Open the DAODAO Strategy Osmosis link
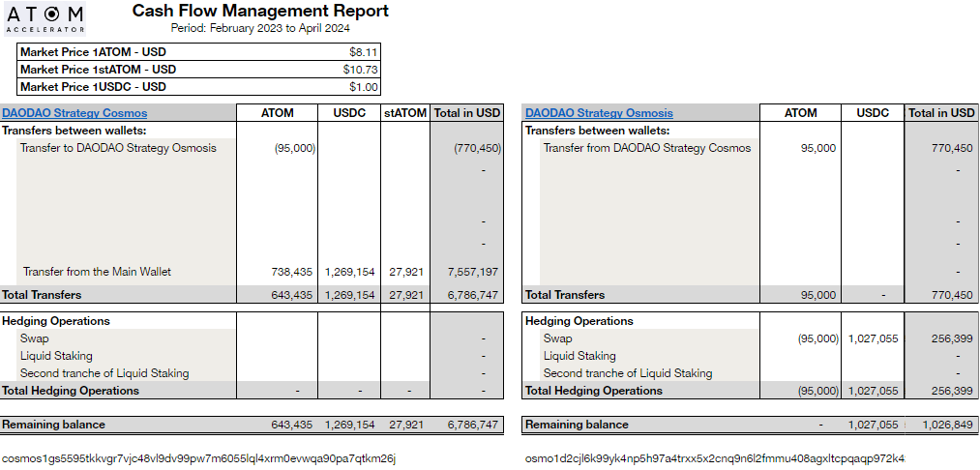Viewport: 980px width, 470px height. 599,113
